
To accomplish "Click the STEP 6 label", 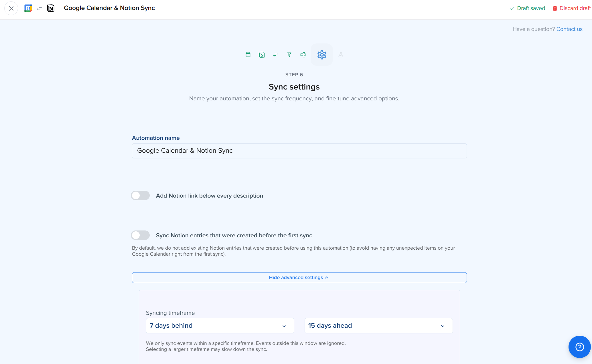I will (294, 75).
